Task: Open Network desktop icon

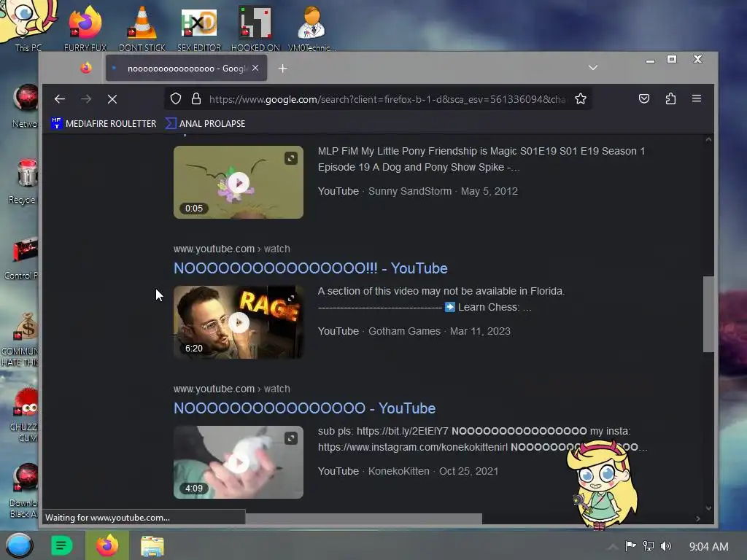Action: click(26, 106)
